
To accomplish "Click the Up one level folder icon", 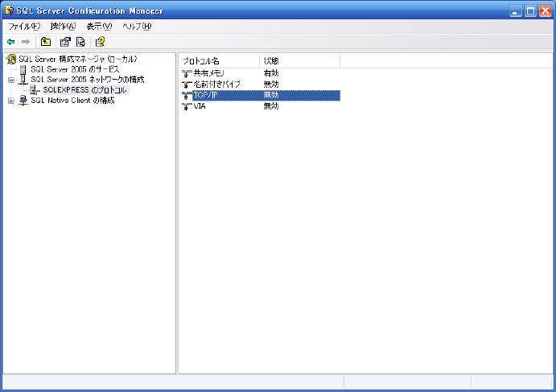I will point(46,42).
